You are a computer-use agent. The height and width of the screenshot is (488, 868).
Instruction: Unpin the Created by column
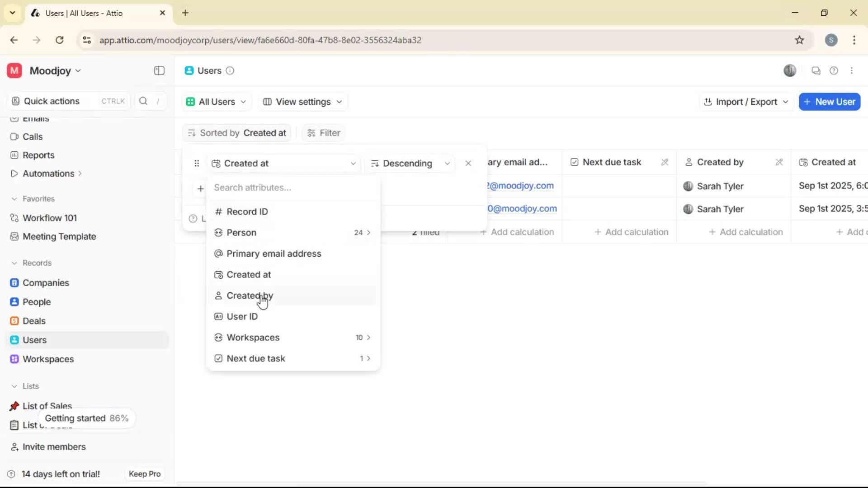779,162
